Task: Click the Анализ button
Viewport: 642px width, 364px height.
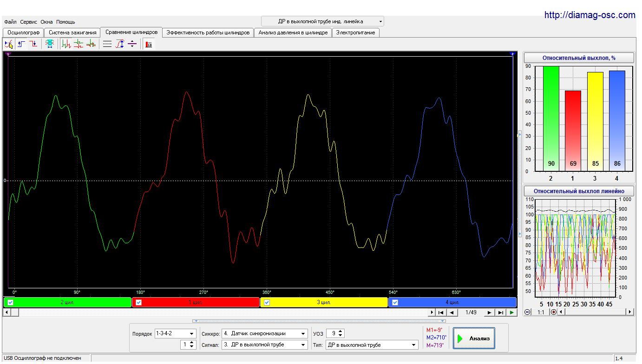Action: click(474, 338)
